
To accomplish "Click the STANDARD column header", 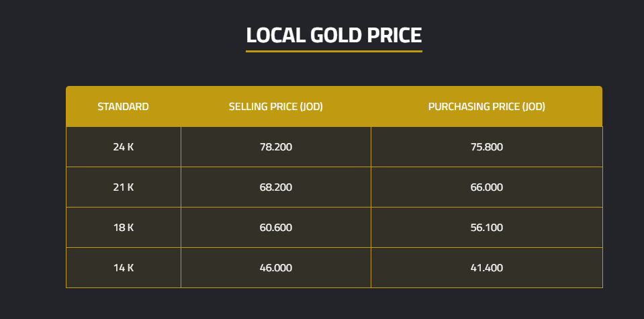I will pos(123,106).
